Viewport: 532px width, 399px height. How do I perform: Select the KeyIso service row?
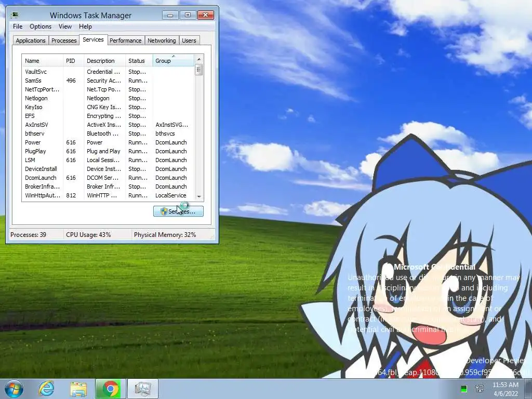click(108, 107)
